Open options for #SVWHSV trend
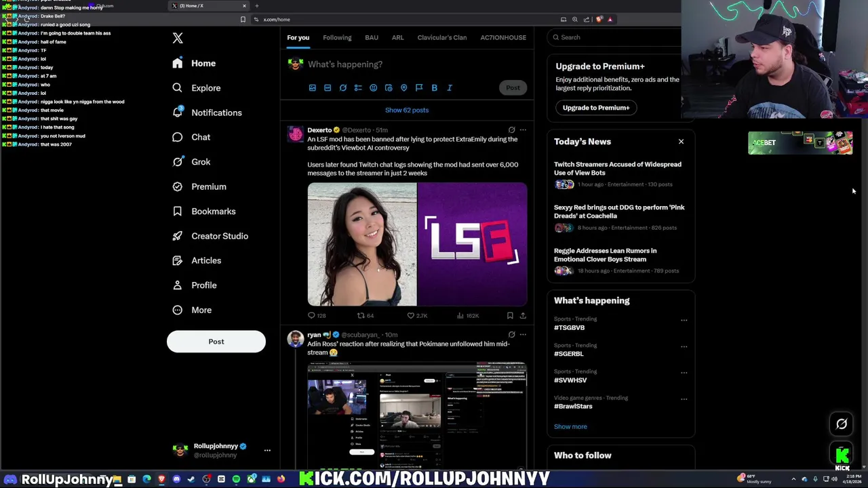 tap(684, 373)
